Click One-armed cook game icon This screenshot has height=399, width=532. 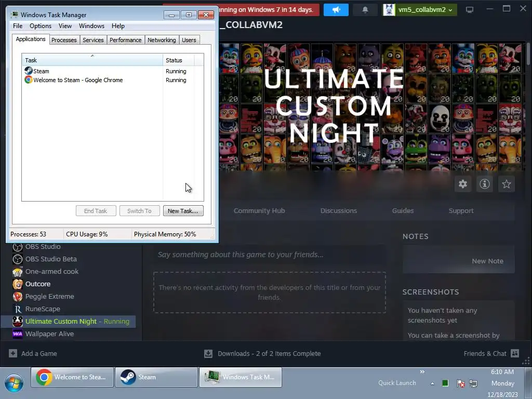tap(17, 272)
